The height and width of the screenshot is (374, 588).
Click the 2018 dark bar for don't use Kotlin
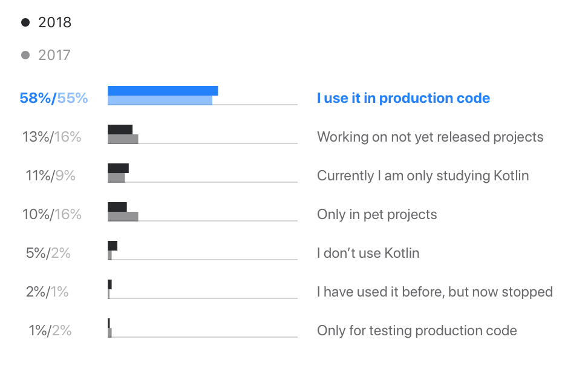[x=113, y=246]
